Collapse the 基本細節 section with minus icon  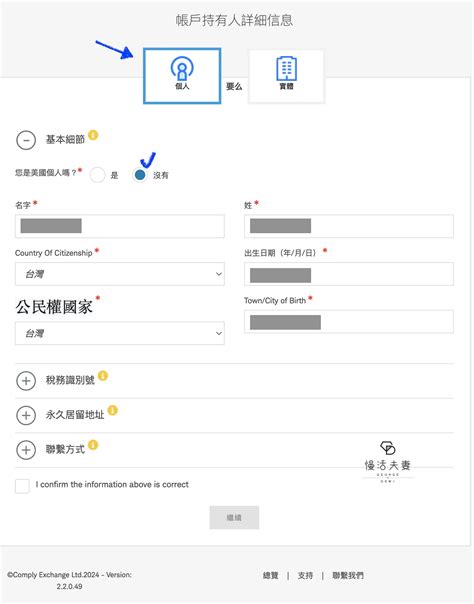(26, 140)
